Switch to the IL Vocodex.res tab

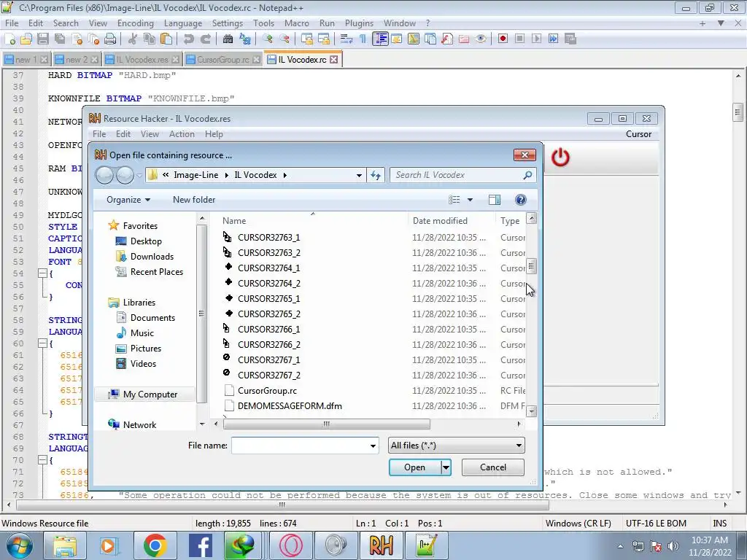pos(142,60)
